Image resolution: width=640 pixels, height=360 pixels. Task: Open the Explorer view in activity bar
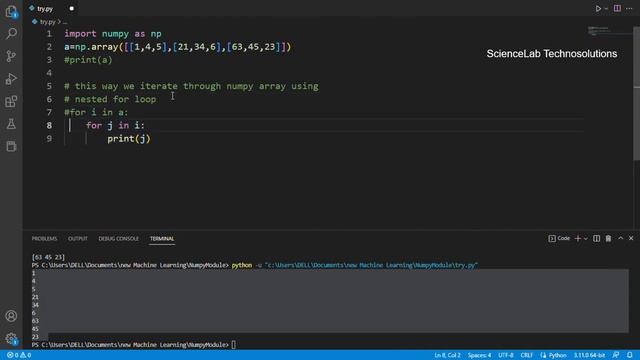[x=11, y=11]
